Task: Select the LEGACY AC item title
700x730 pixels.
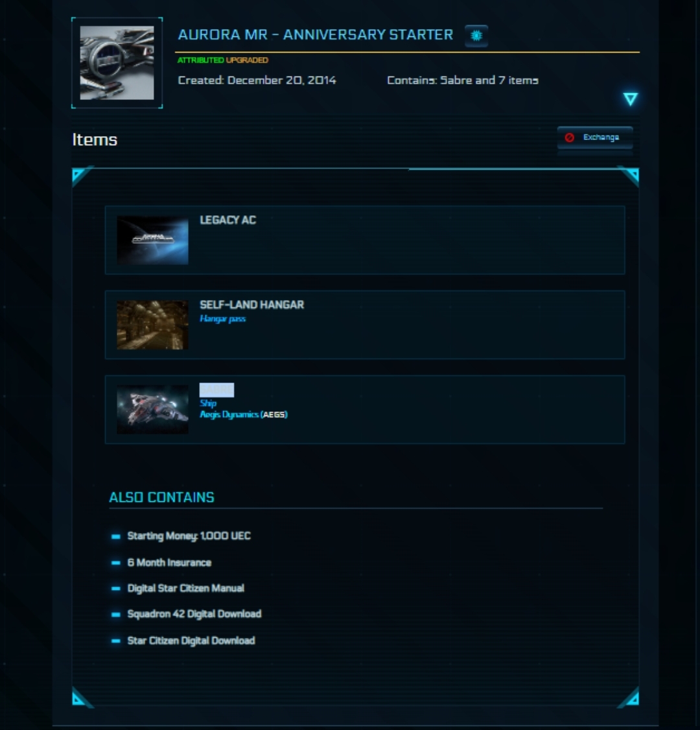Action: [227, 220]
